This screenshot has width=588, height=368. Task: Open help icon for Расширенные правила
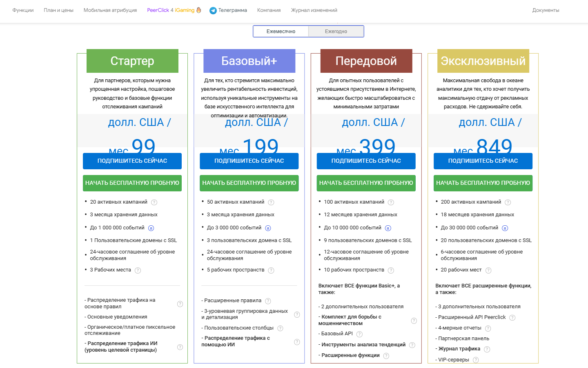268,301
